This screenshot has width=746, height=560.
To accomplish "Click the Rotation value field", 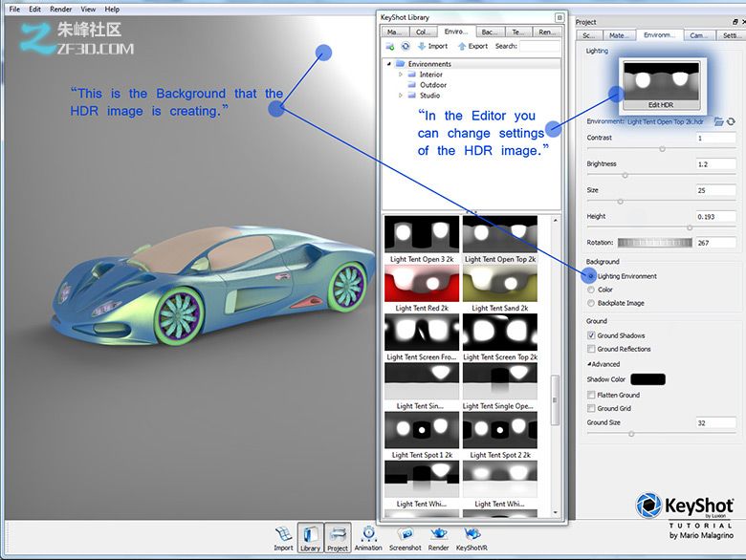I will pos(715,243).
